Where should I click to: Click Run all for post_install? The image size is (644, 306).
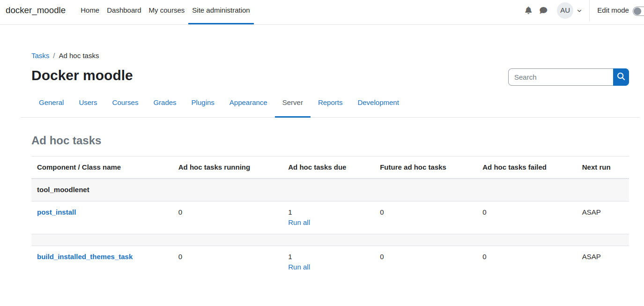[299, 223]
